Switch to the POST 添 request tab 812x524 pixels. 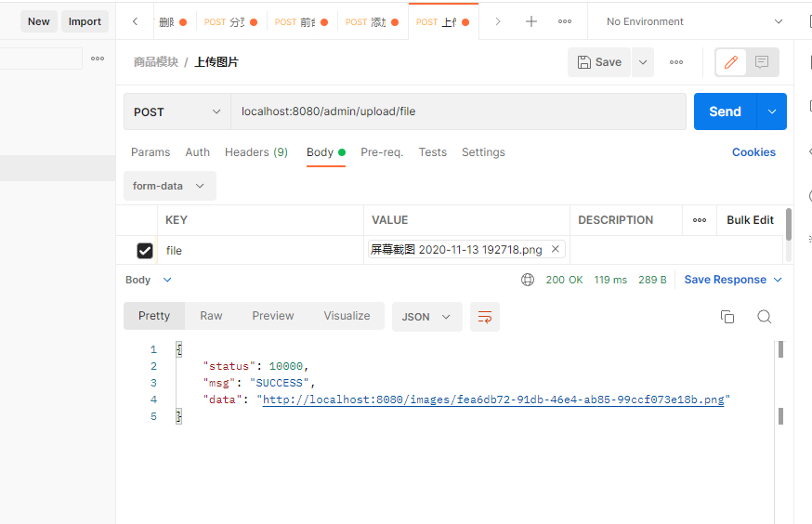click(x=372, y=22)
